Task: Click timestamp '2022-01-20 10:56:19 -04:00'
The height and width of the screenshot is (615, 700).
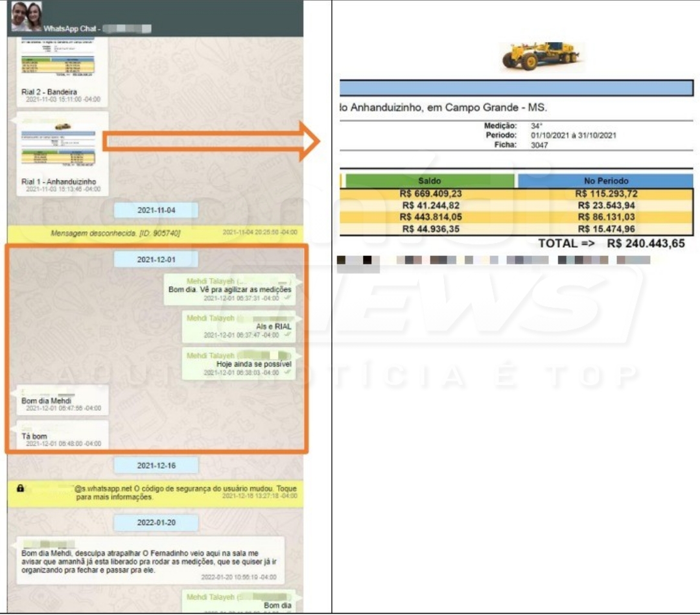Action: point(239,577)
